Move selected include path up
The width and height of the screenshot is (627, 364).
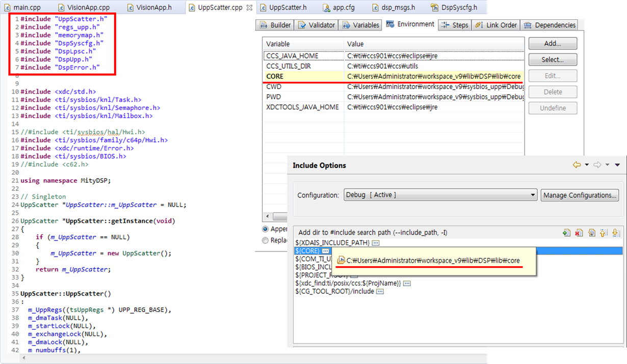point(604,233)
